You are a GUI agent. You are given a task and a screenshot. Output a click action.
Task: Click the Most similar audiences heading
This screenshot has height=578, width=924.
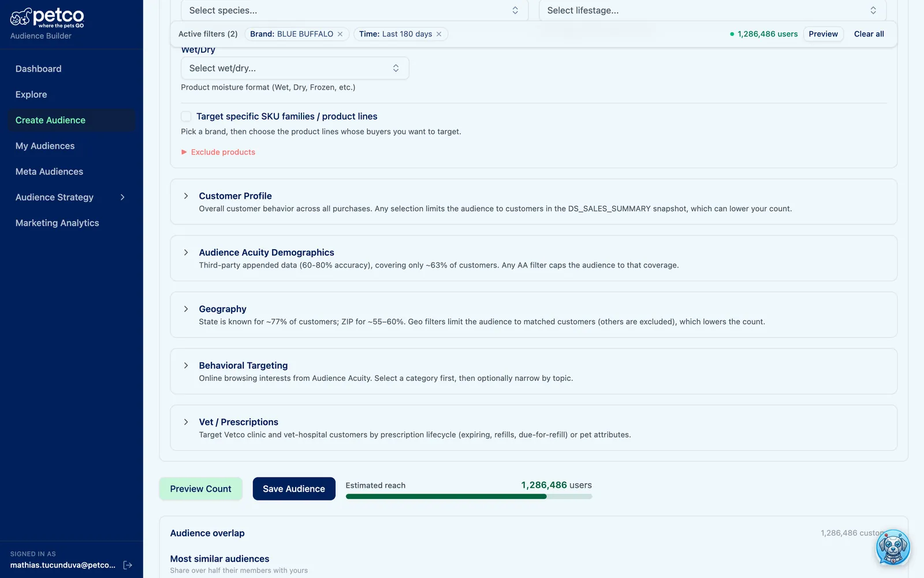(219, 559)
